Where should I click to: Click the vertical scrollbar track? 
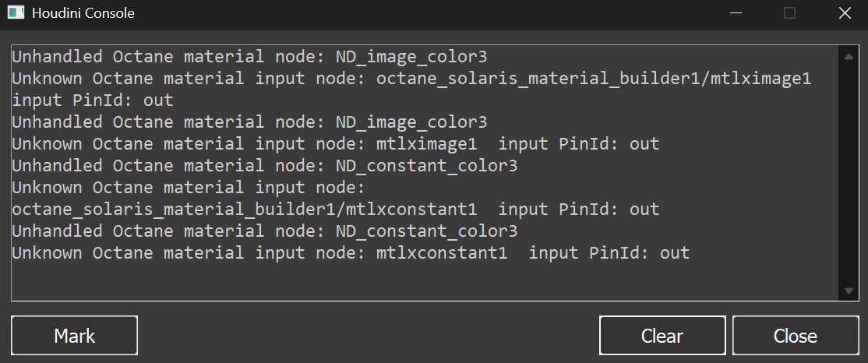coord(849,173)
